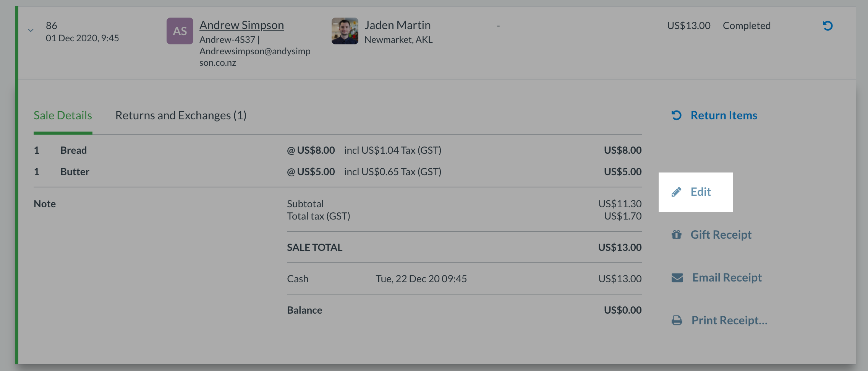Click the Bread line item

pos(338,150)
